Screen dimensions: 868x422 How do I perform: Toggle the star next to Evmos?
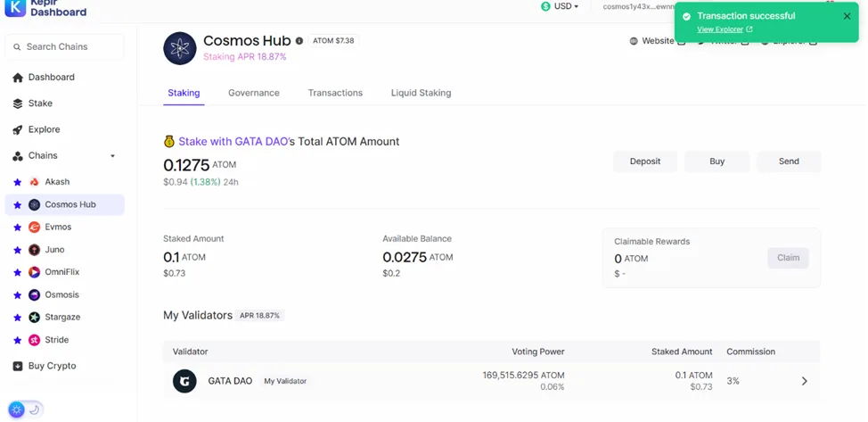(x=17, y=228)
